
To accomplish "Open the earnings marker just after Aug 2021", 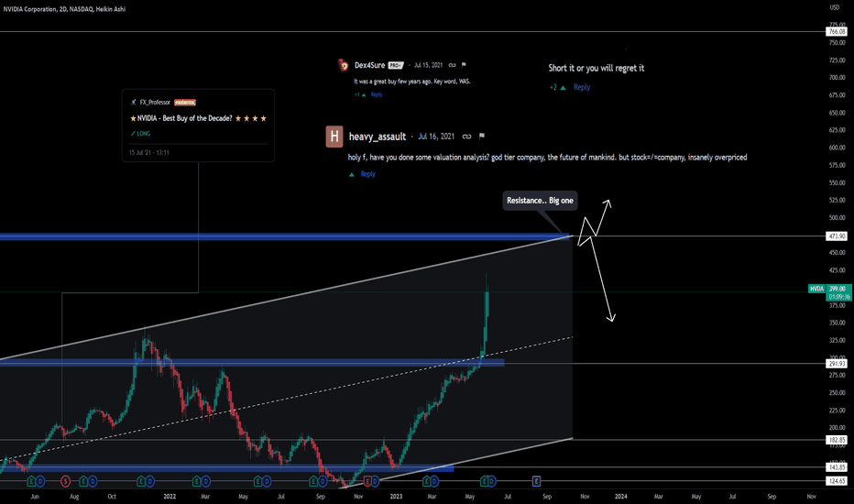I will [x=84, y=481].
